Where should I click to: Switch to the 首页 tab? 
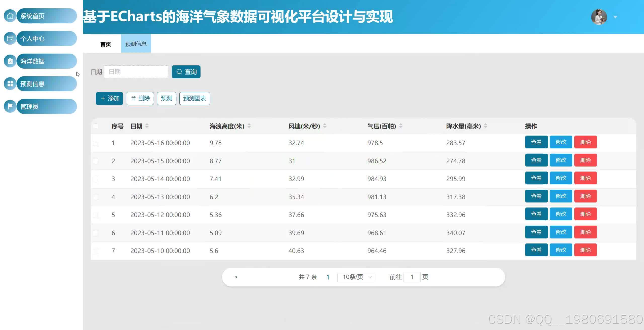point(105,44)
